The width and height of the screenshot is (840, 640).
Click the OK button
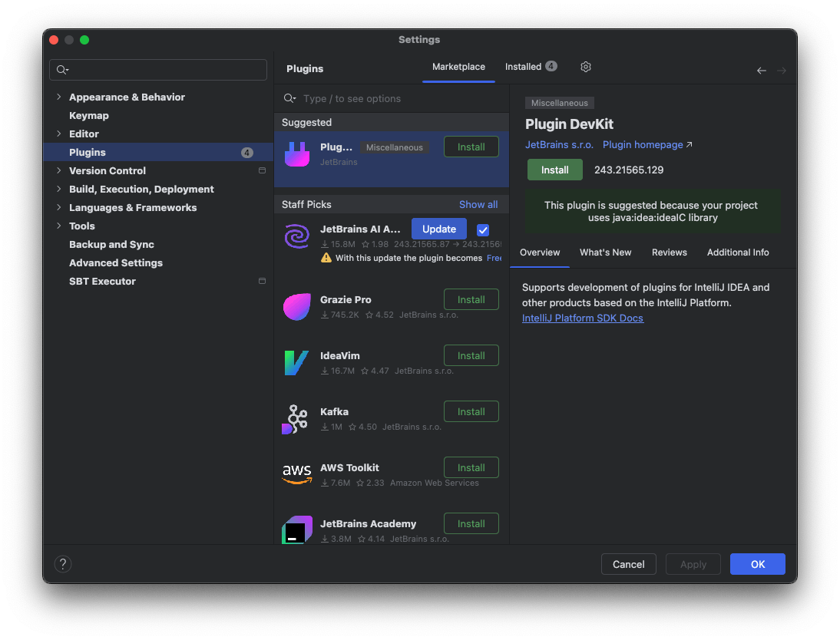point(758,564)
